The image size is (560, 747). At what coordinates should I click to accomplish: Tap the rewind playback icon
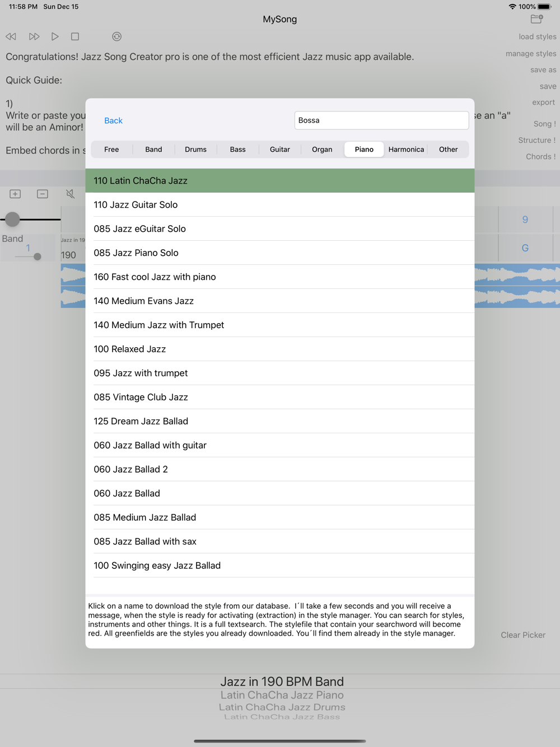pyautogui.click(x=11, y=36)
